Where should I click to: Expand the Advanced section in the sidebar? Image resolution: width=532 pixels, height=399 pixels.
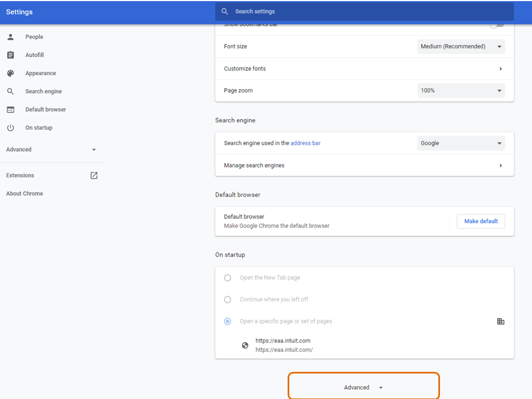click(x=51, y=150)
